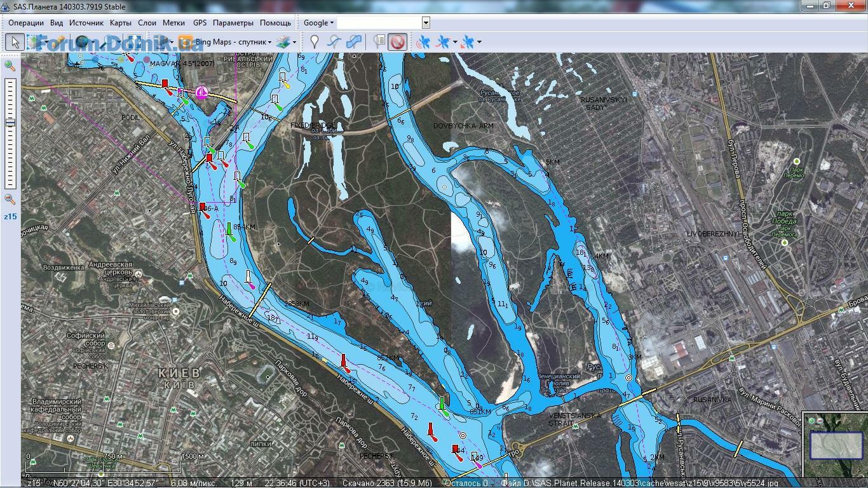Expand the GPS centering dropdown arrow
Viewport: 868px width, 488px height.
[x=479, y=42]
